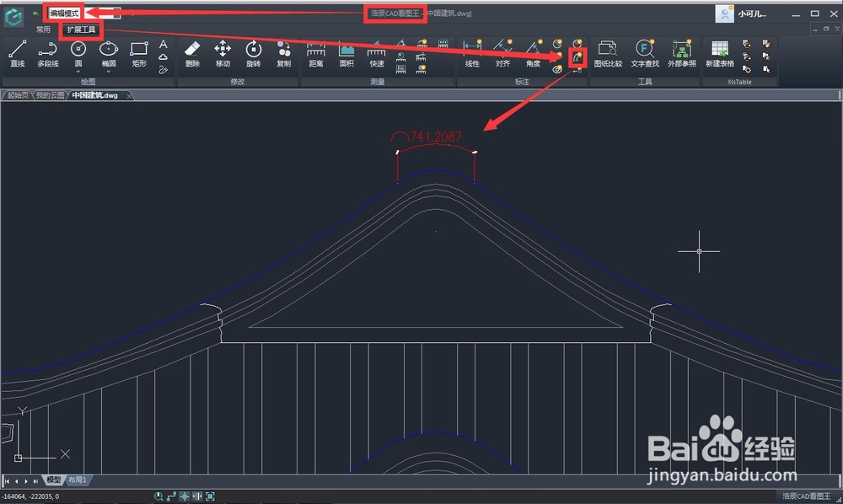Choose the revision cloud tool in 绘图 group

coord(164,57)
